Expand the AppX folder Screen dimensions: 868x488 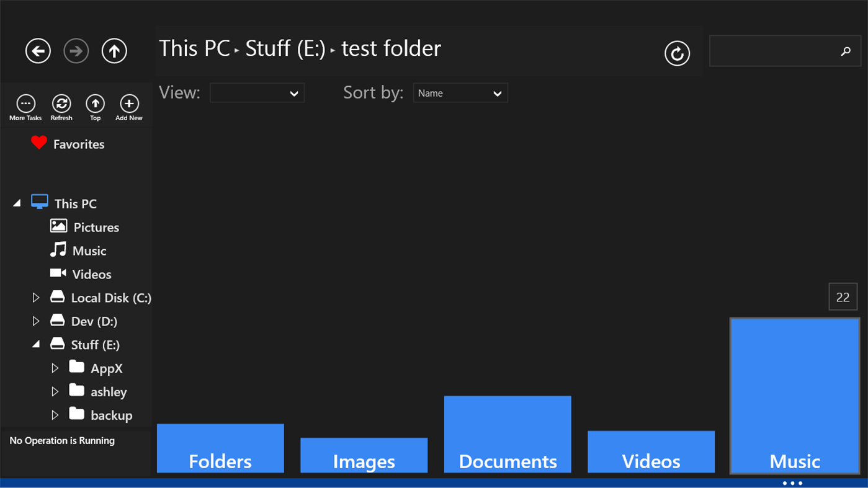pos(55,368)
